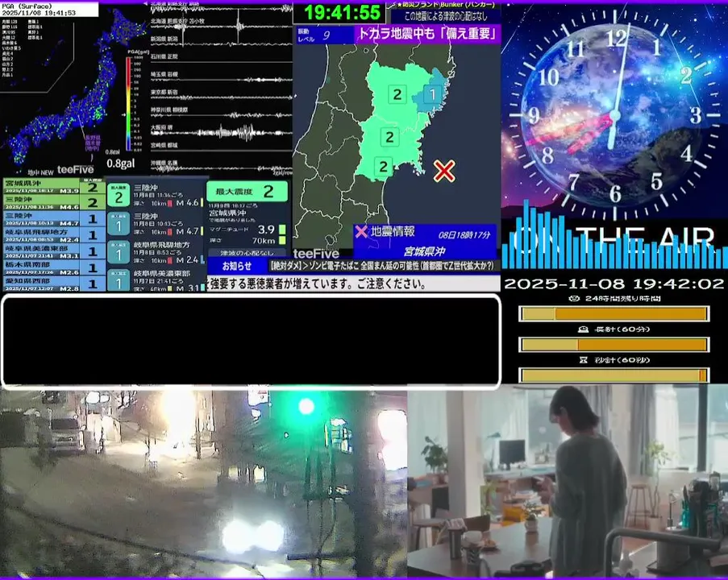Click the 0.8gal large reading

coord(120,163)
